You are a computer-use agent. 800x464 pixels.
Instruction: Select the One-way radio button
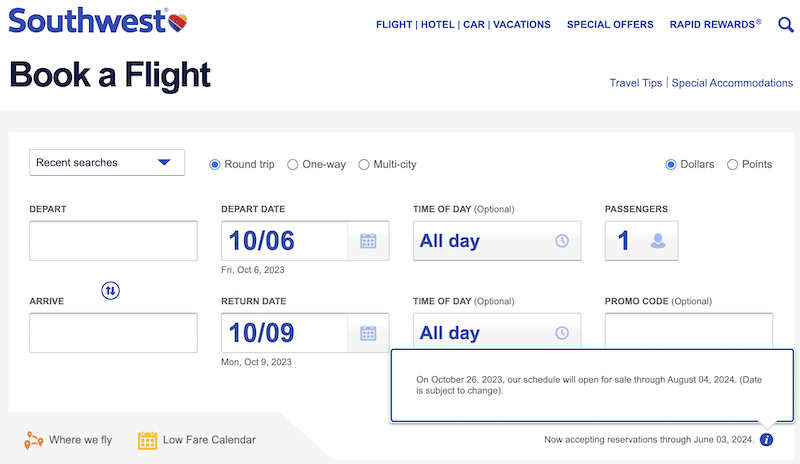(x=292, y=164)
